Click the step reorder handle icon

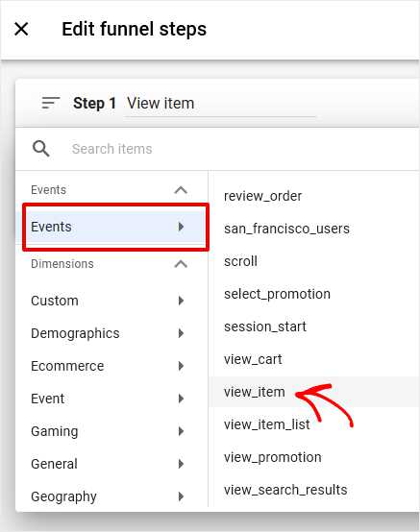pos(51,103)
